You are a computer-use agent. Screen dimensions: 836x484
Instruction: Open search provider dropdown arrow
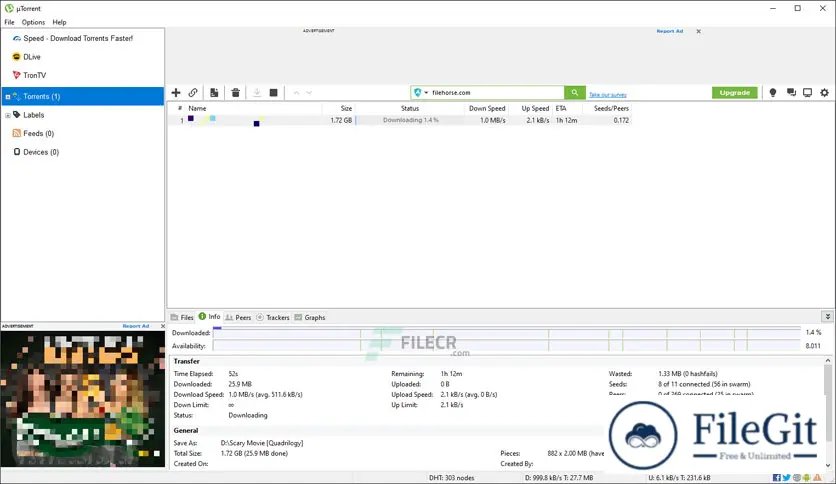426,93
